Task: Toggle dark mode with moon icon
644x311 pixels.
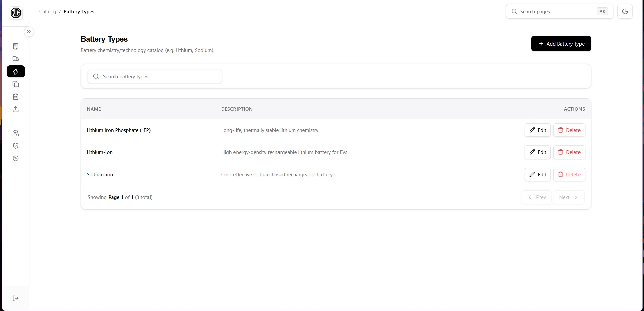Action: [x=625, y=11]
